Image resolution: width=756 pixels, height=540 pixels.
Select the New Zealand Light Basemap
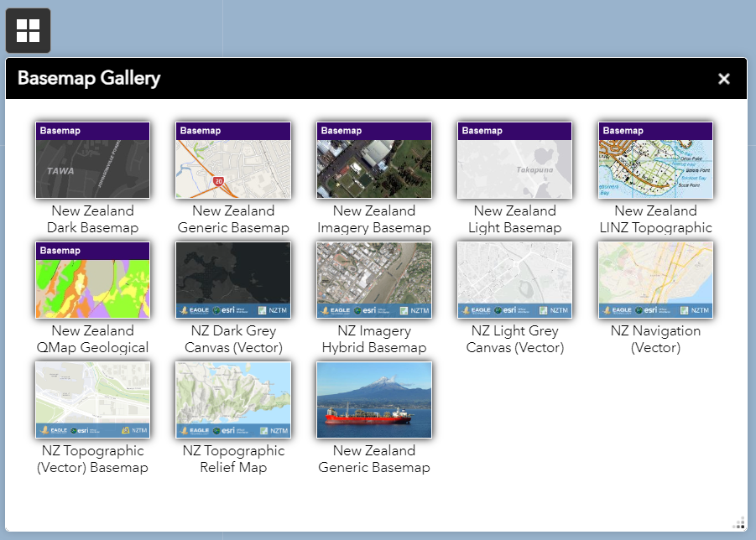514,159
